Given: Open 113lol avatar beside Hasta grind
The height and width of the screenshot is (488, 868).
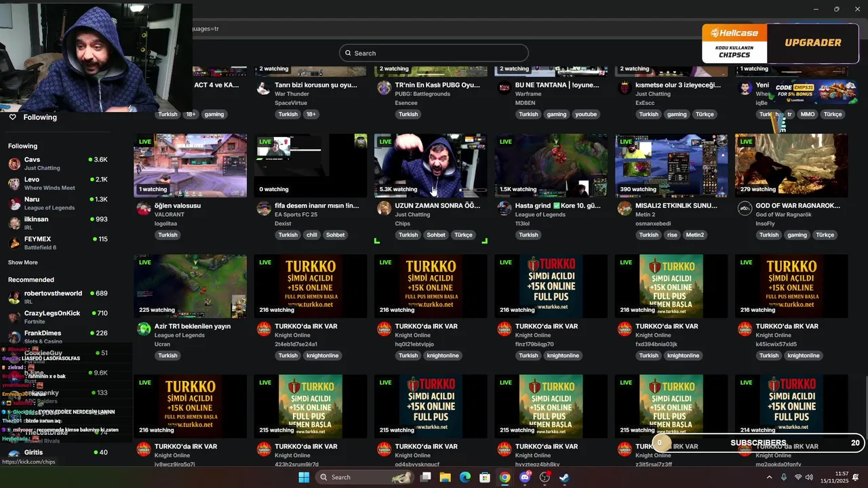Looking at the screenshot, I should coord(505,209).
